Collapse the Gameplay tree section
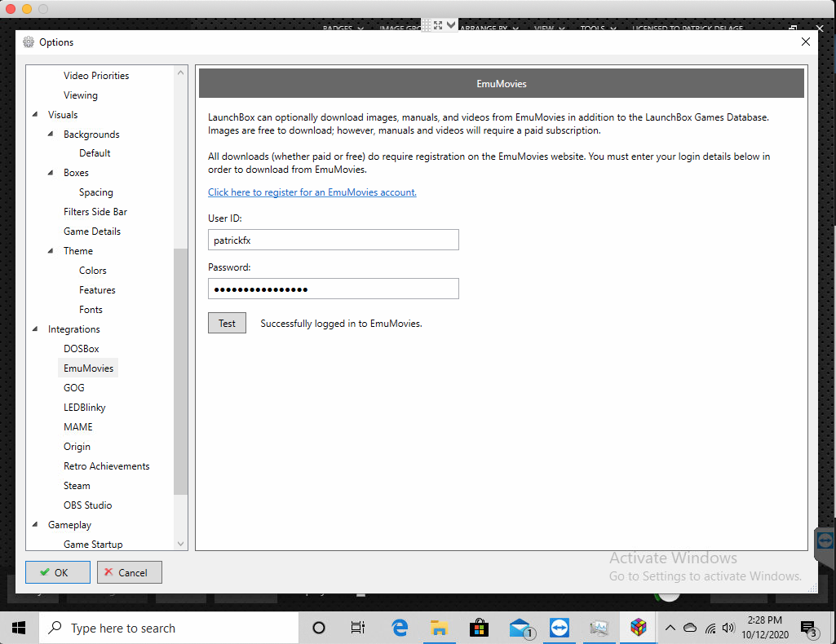This screenshot has height=644, width=836. (35, 525)
